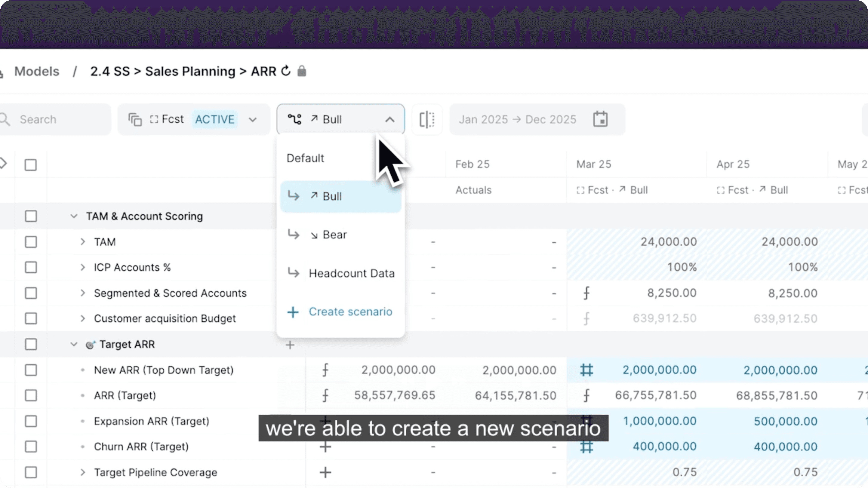Select the Bear scenario option
This screenshot has width=868, height=488.
(340, 235)
